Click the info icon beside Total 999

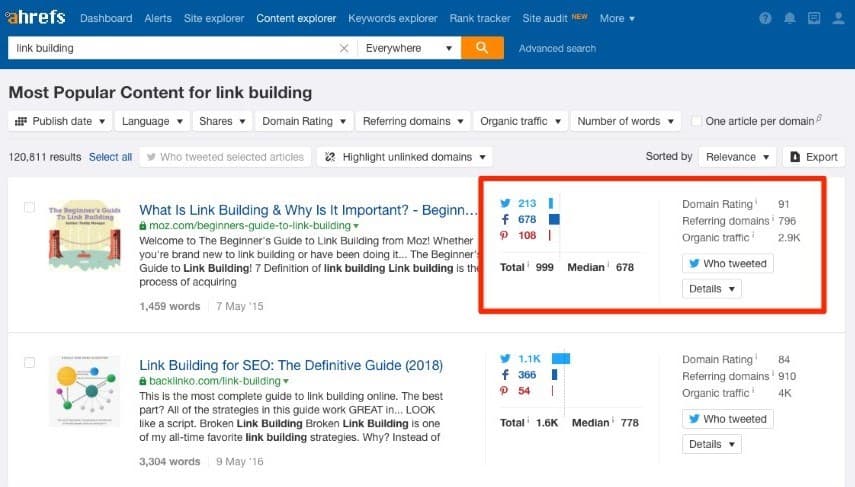pos(528,265)
